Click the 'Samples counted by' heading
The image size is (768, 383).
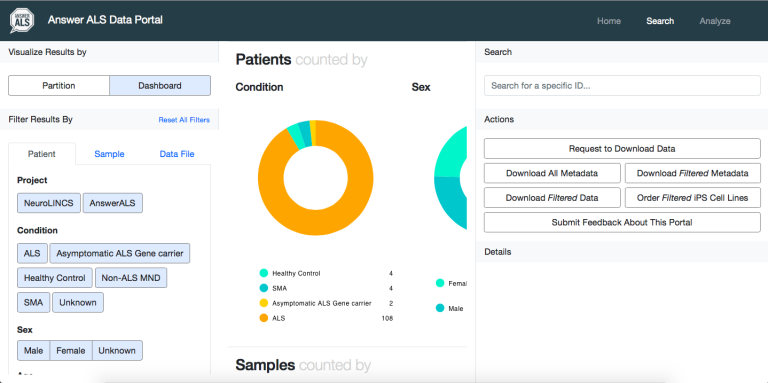point(303,365)
